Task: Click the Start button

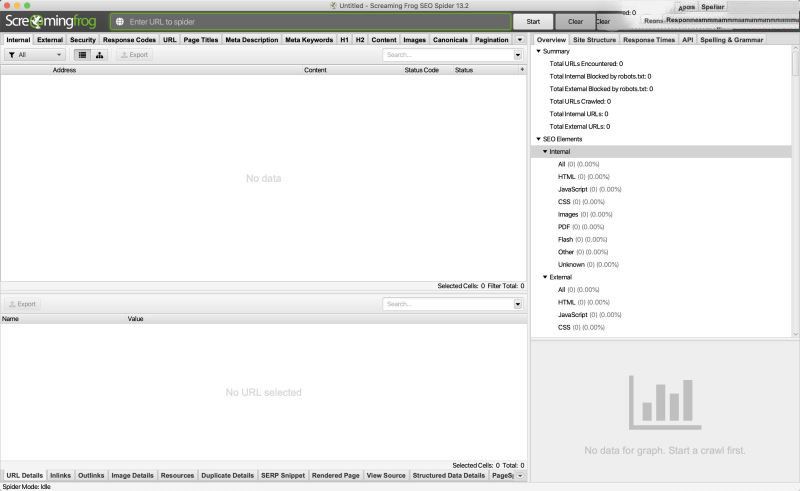Action: 533,21
